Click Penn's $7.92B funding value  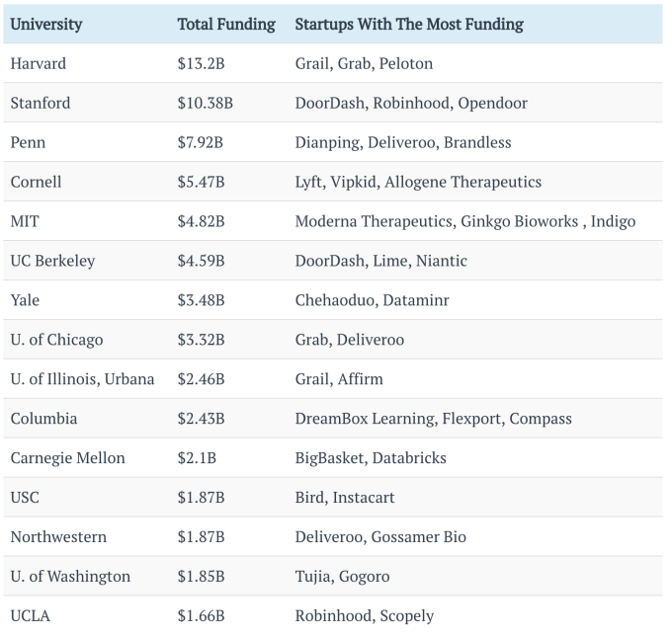pos(201,142)
